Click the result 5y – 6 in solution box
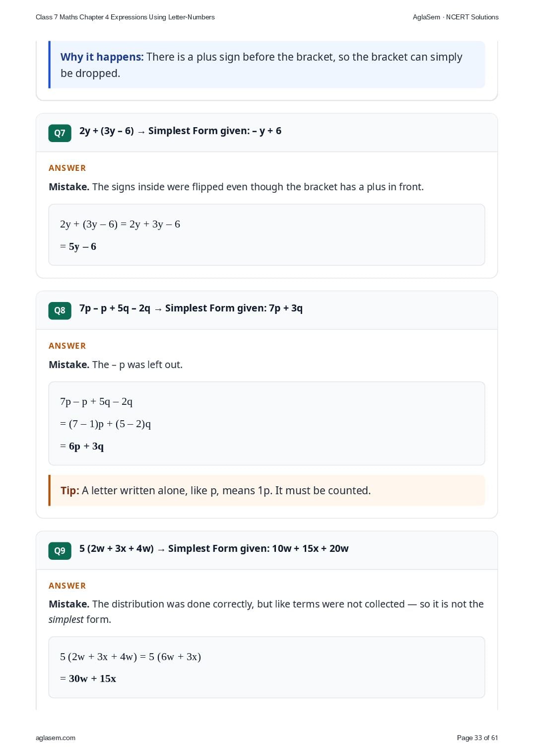The height and width of the screenshot is (756, 534). (82, 246)
